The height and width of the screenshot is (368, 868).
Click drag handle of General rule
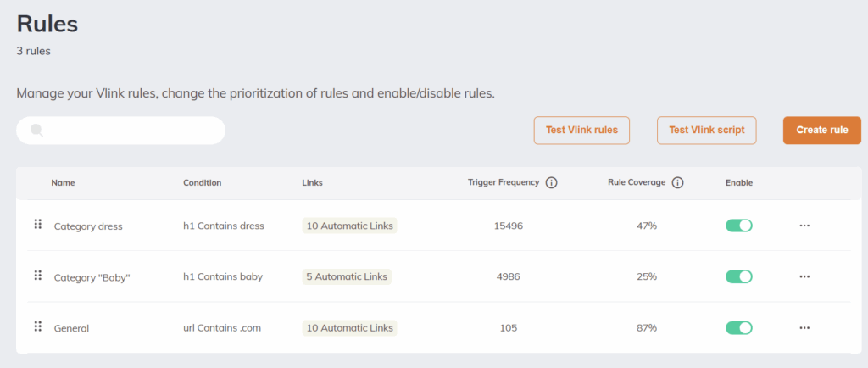click(x=37, y=326)
